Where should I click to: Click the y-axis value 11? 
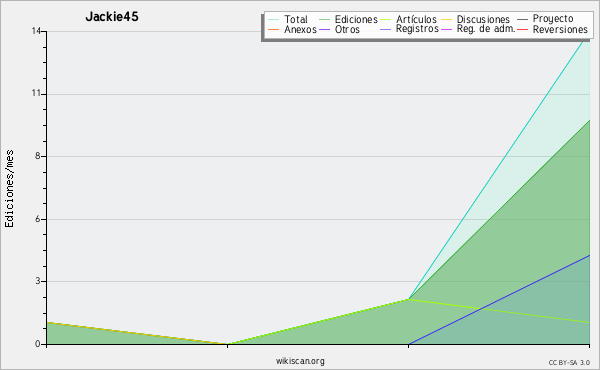(x=36, y=94)
